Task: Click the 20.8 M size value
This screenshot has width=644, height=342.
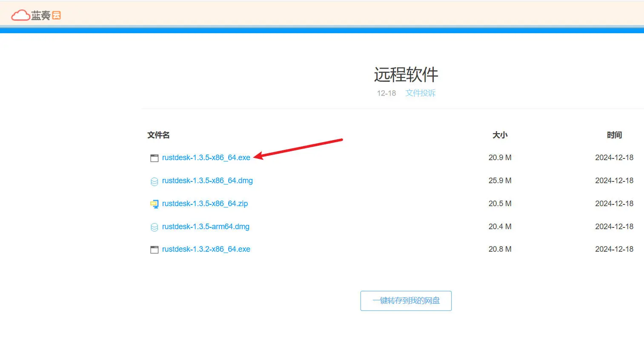Action: click(x=500, y=249)
